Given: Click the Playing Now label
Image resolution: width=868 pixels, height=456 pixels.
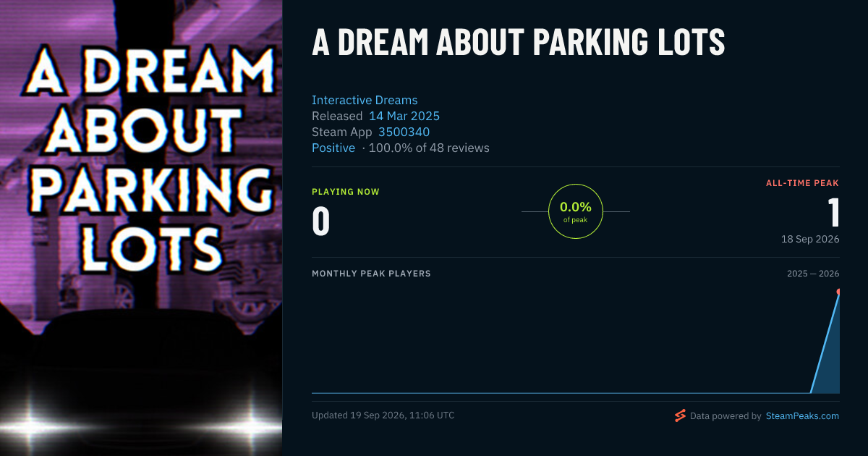Looking at the screenshot, I should pyautogui.click(x=346, y=192).
